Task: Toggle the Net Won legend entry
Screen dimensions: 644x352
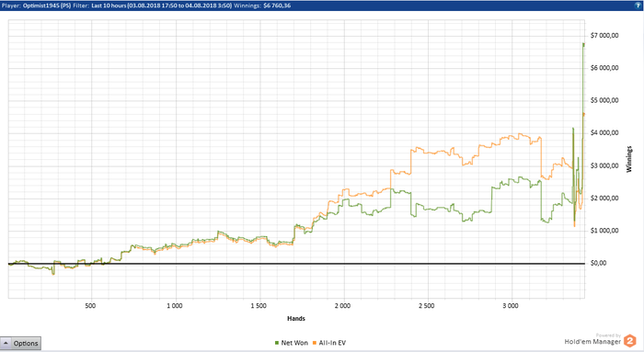Action: (292, 343)
